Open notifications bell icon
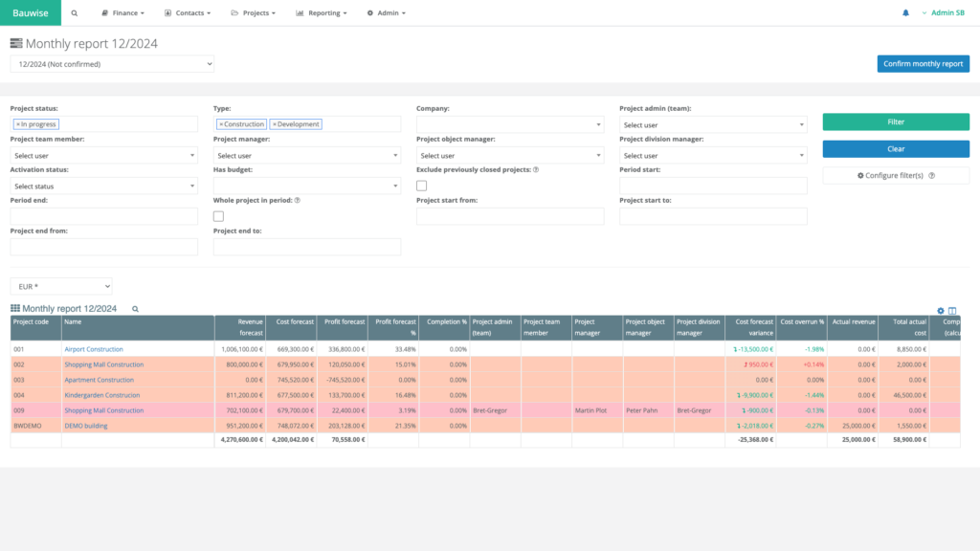This screenshot has height=551, width=980. (x=905, y=13)
